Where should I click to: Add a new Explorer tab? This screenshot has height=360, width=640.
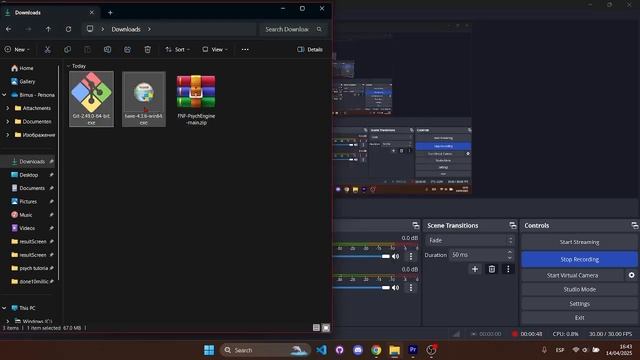[x=110, y=13]
